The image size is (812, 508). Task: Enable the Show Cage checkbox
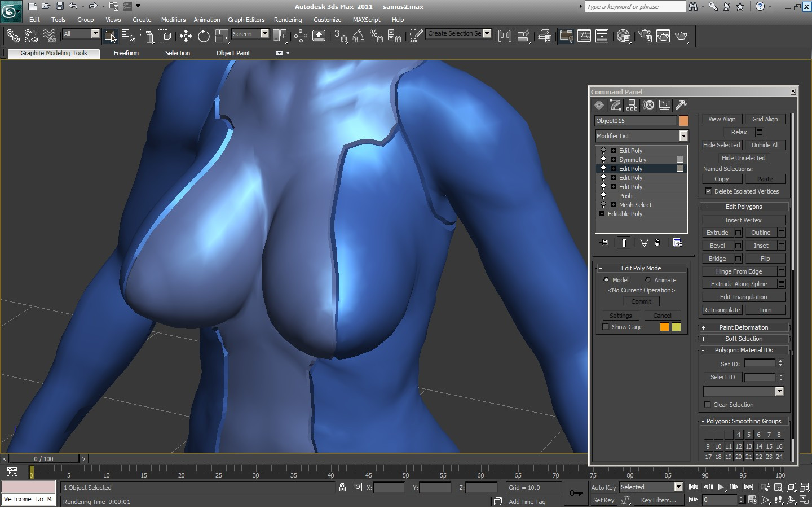(x=606, y=327)
